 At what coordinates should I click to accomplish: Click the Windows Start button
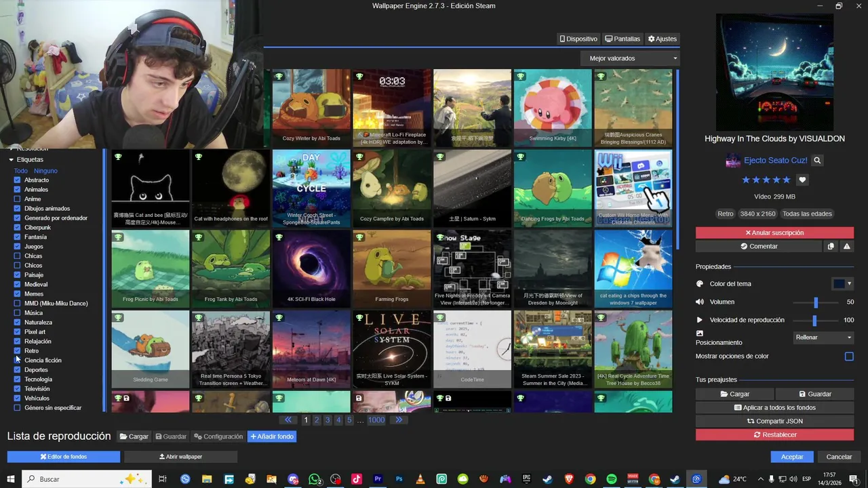pos(10,479)
